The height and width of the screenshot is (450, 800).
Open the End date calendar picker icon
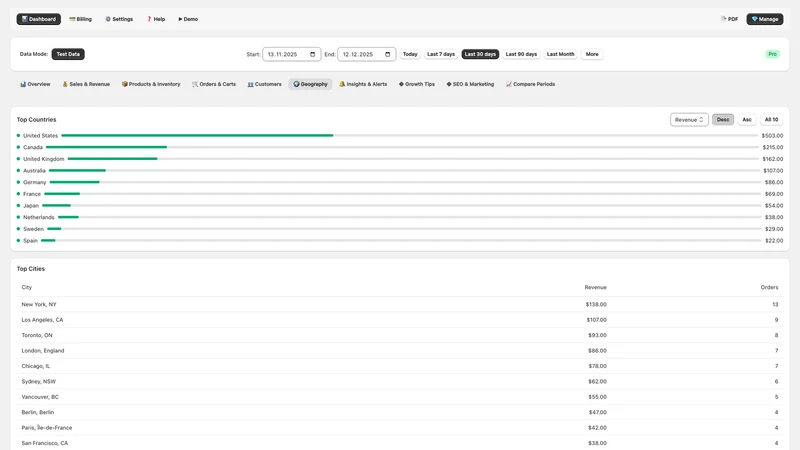point(388,54)
